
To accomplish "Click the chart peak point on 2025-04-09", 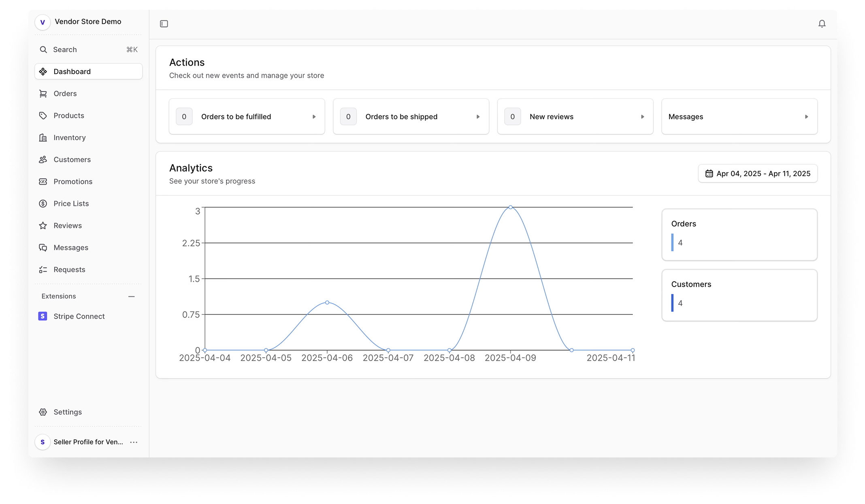I will click(510, 207).
